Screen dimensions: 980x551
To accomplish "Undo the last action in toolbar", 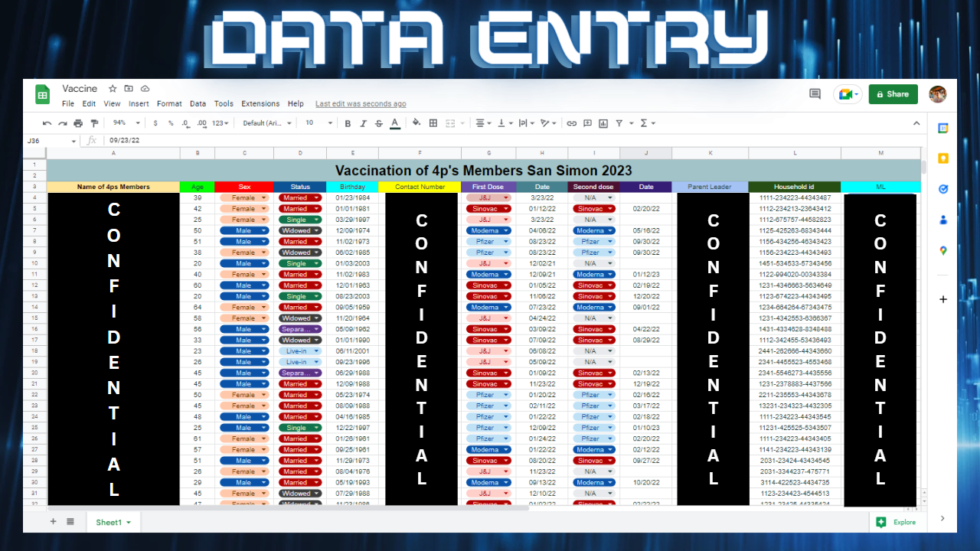I will coord(47,123).
